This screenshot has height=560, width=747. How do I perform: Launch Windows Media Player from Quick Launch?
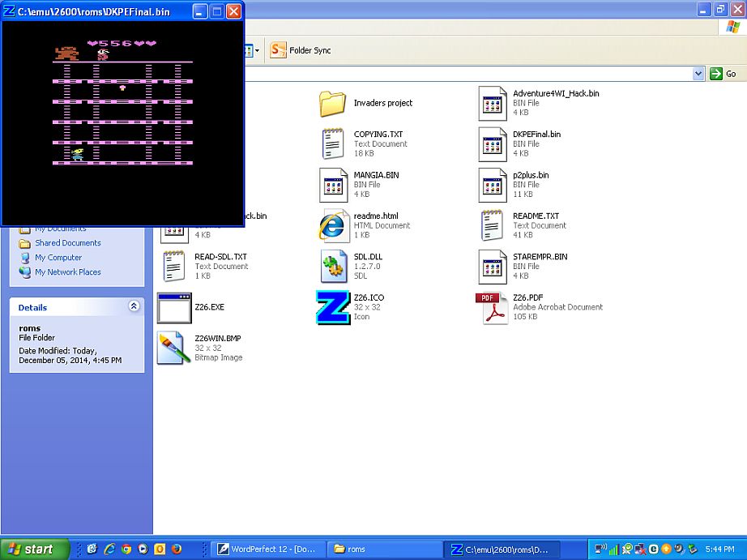[143, 549]
